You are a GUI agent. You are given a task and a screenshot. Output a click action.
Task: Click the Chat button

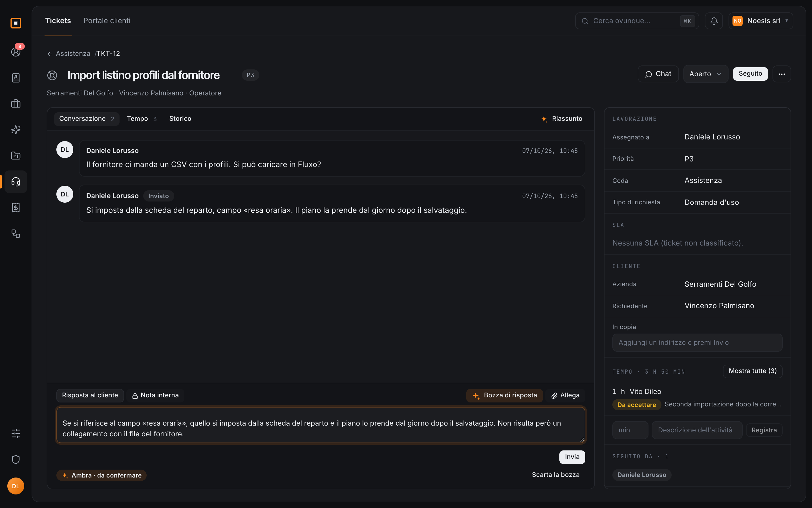[x=658, y=74]
